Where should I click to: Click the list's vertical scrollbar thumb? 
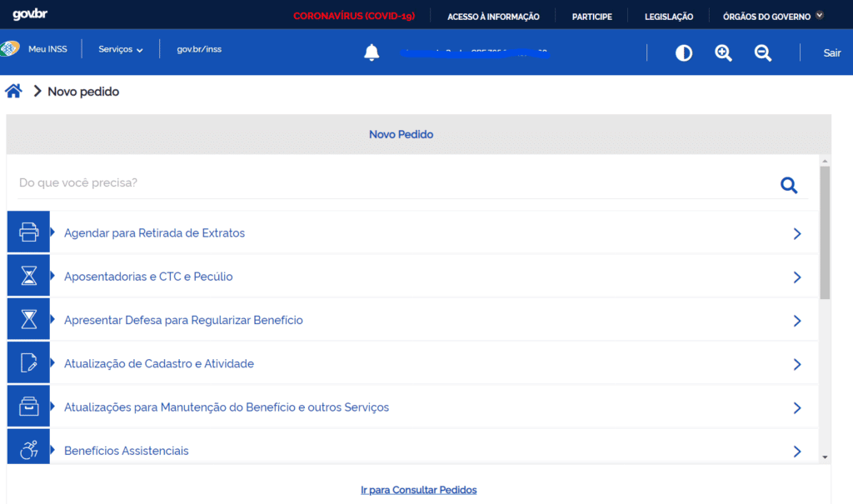(x=825, y=232)
